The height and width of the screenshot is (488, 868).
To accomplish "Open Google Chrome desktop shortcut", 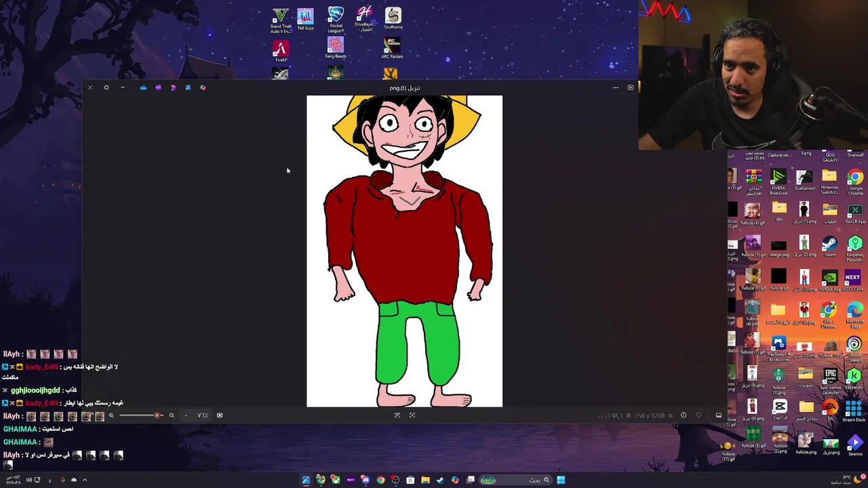I will (x=855, y=183).
